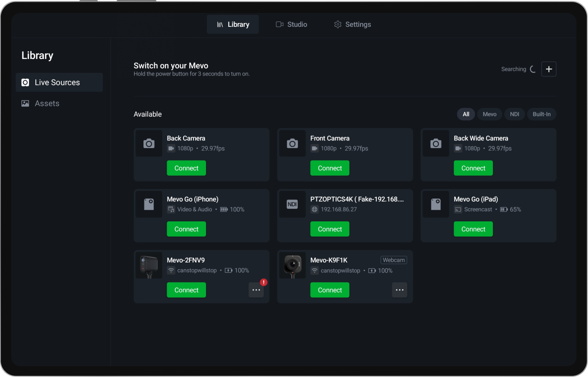This screenshot has width=588, height=377.
Task: Open more options menu for Mevo-K9F1K
Action: click(x=399, y=290)
